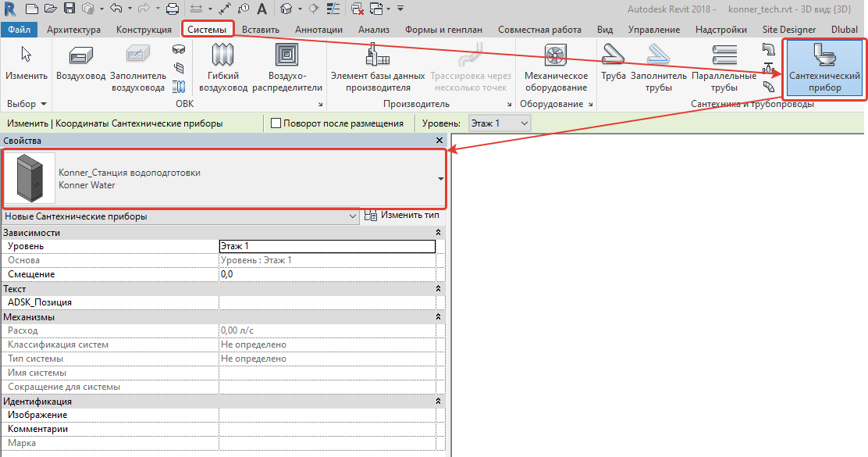
Task: Choose the Text tool letter A icon
Action: pyautogui.click(x=261, y=9)
